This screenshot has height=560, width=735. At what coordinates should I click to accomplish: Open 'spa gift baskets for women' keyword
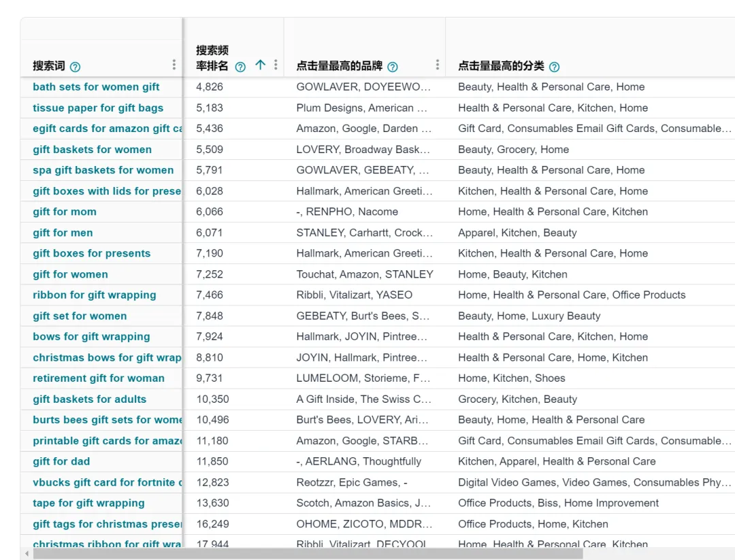tap(103, 170)
